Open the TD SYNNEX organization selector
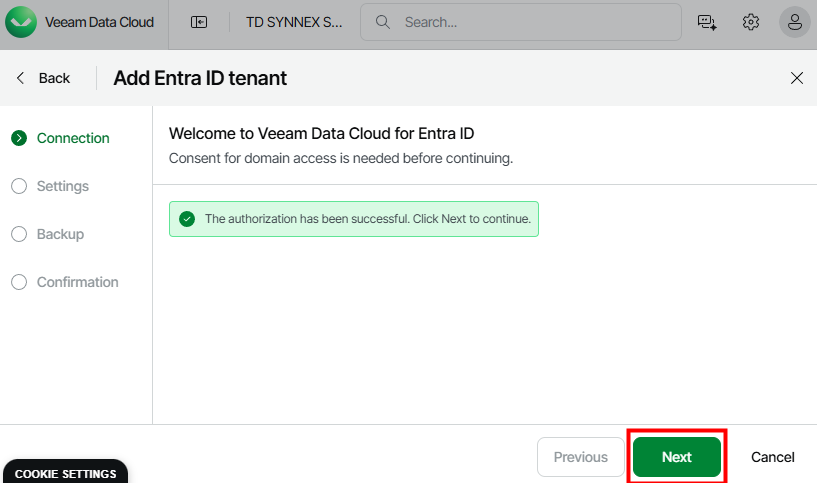817x483 pixels. pyautogui.click(x=294, y=22)
